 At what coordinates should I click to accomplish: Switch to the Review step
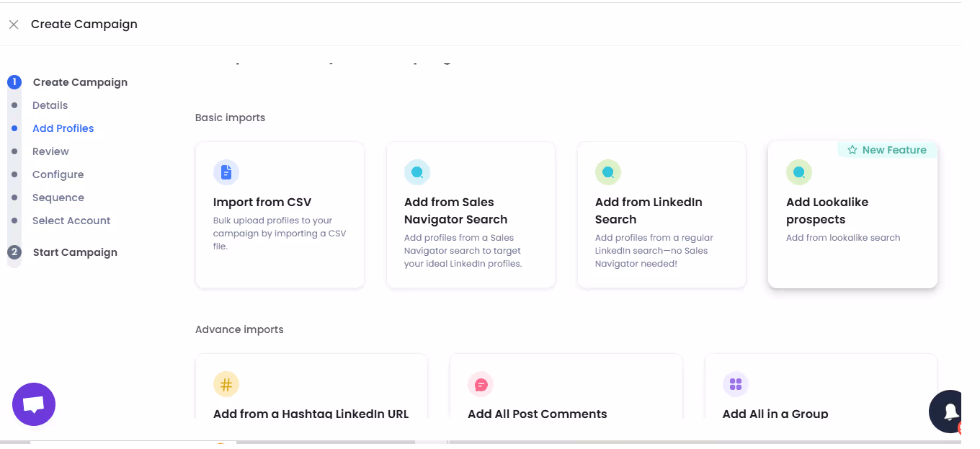click(x=50, y=151)
